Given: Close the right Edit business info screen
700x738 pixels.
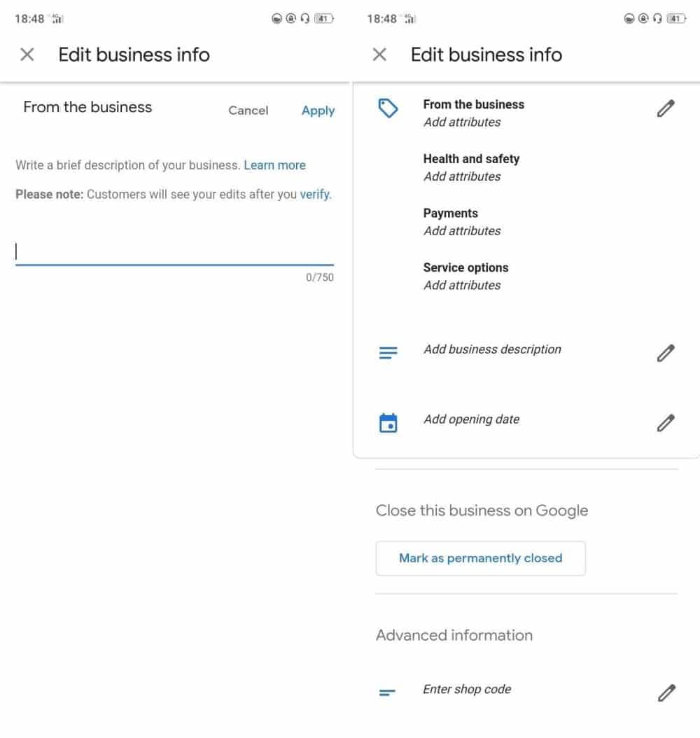Looking at the screenshot, I should [379, 55].
